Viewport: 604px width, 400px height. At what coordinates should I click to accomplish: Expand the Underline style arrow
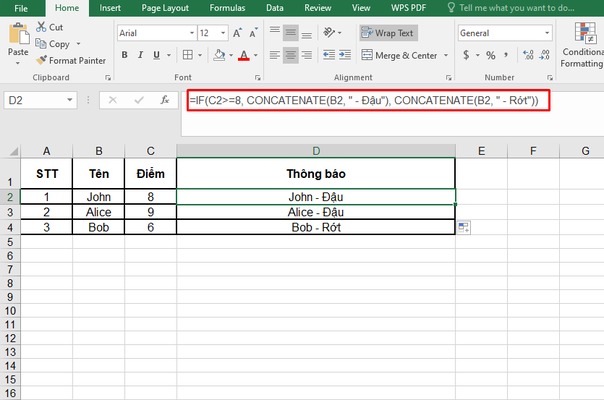[x=169, y=55]
